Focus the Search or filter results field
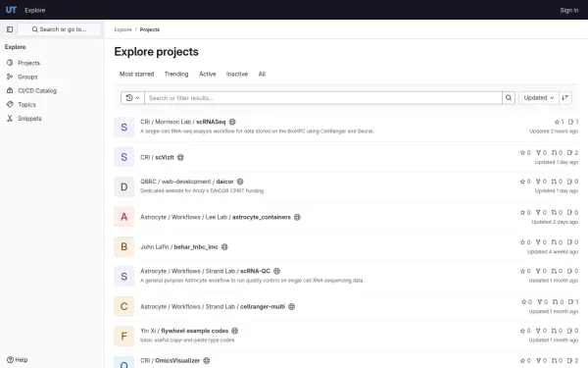This screenshot has height=368, width=588. point(323,97)
